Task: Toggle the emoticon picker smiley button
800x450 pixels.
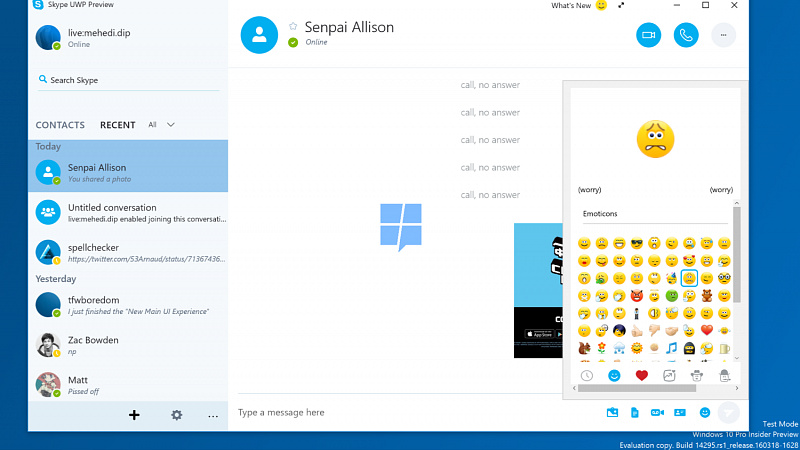Action: tap(705, 412)
